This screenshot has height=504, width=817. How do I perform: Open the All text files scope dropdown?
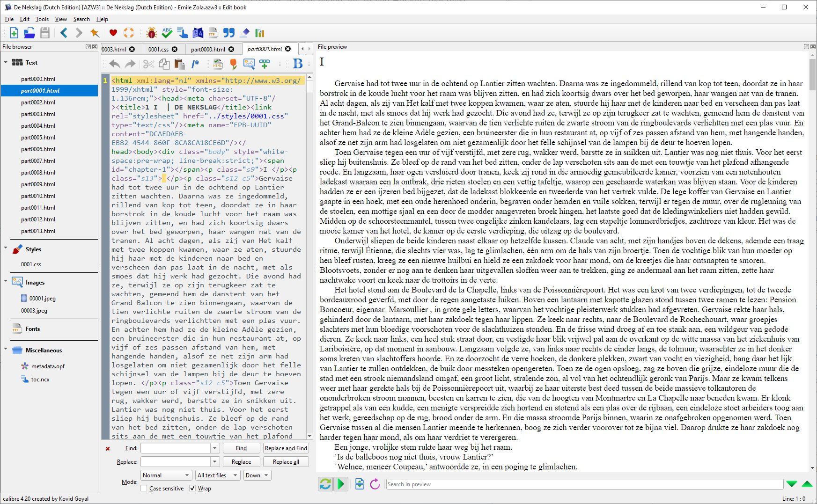tap(218, 475)
